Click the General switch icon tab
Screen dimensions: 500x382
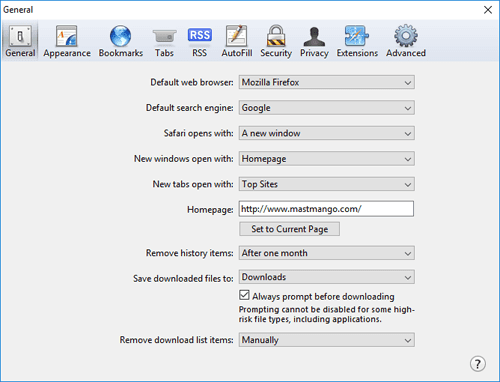point(20,41)
